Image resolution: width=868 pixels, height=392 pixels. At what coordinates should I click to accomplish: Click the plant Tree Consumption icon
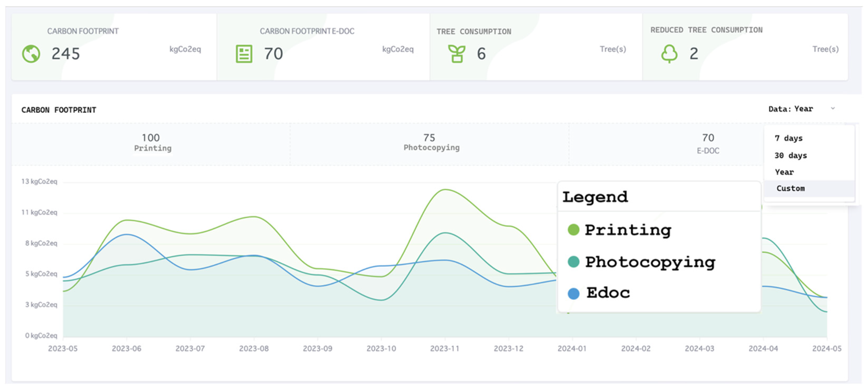click(x=457, y=54)
